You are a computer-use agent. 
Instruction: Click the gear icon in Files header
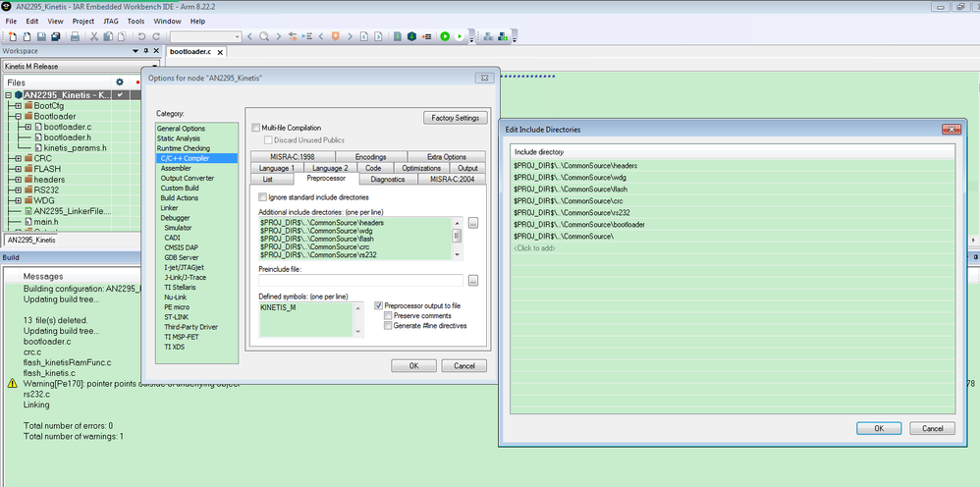click(x=120, y=81)
